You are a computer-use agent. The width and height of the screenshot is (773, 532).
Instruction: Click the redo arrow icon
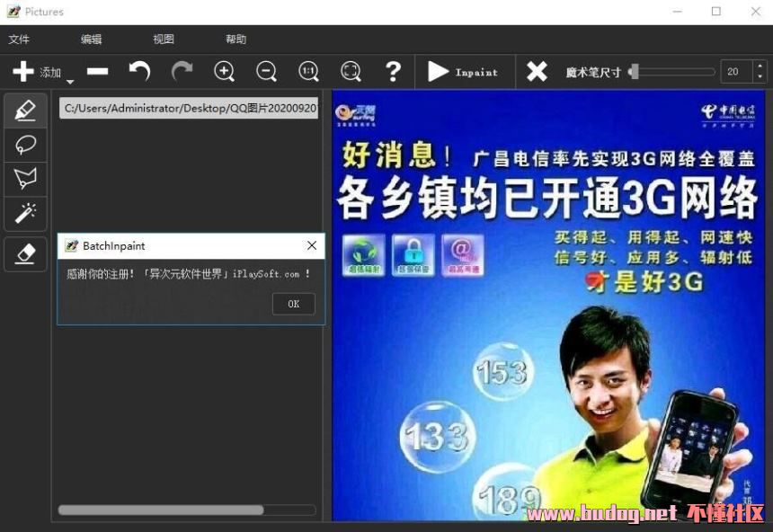(182, 72)
